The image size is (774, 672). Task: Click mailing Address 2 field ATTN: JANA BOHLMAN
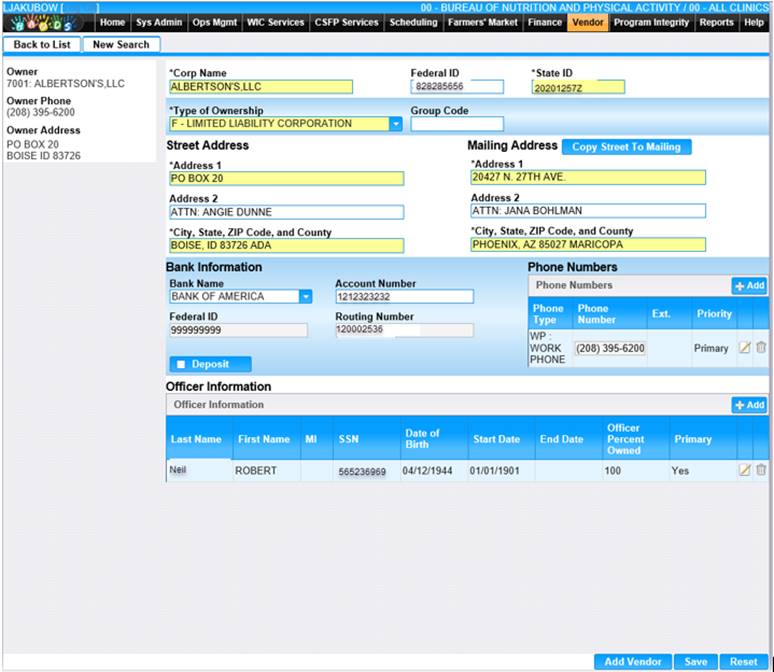click(588, 211)
